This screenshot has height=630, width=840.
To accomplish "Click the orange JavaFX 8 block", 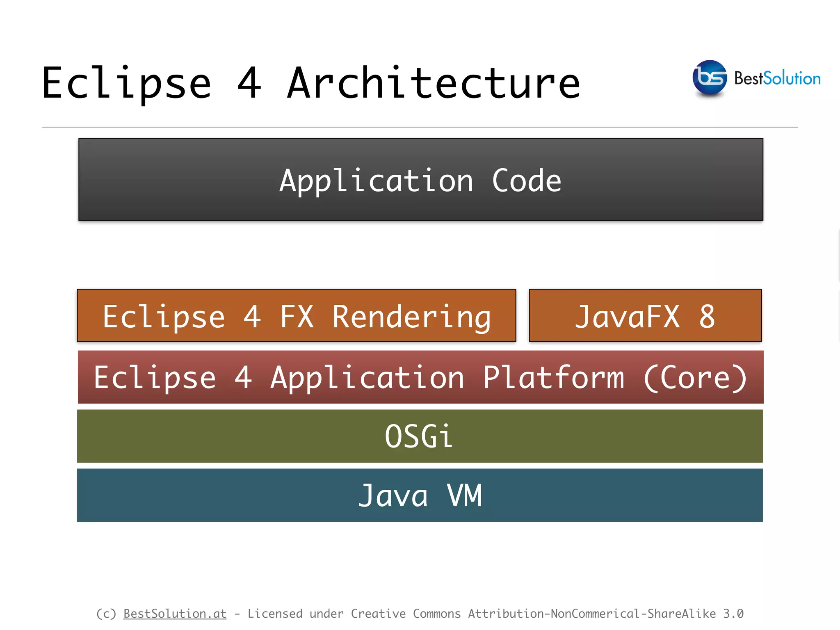I will [645, 316].
